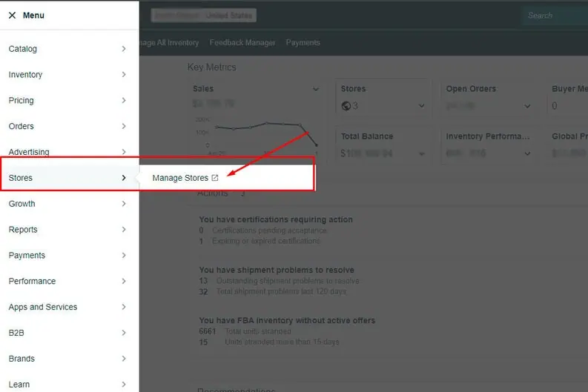588x392 pixels.
Task: Click the globe icon in the Stores card
Action: 346,106
